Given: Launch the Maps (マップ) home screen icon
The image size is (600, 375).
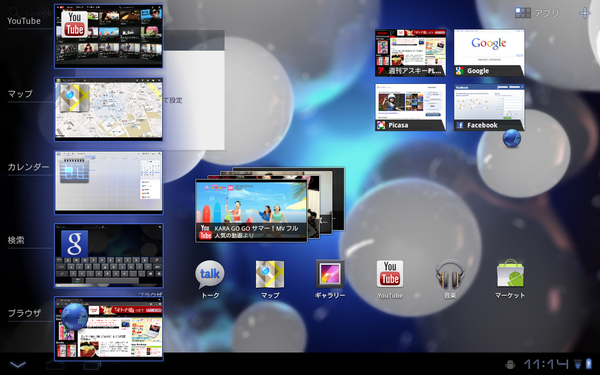Looking at the screenshot, I should pos(270,274).
